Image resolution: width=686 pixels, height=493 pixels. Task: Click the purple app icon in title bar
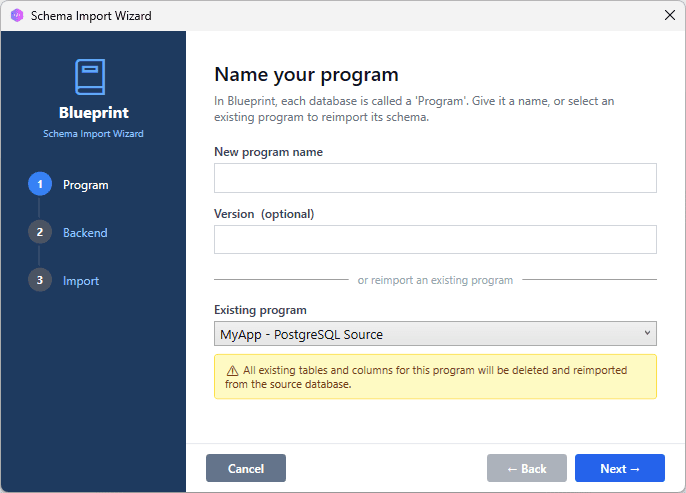[17, 15]
